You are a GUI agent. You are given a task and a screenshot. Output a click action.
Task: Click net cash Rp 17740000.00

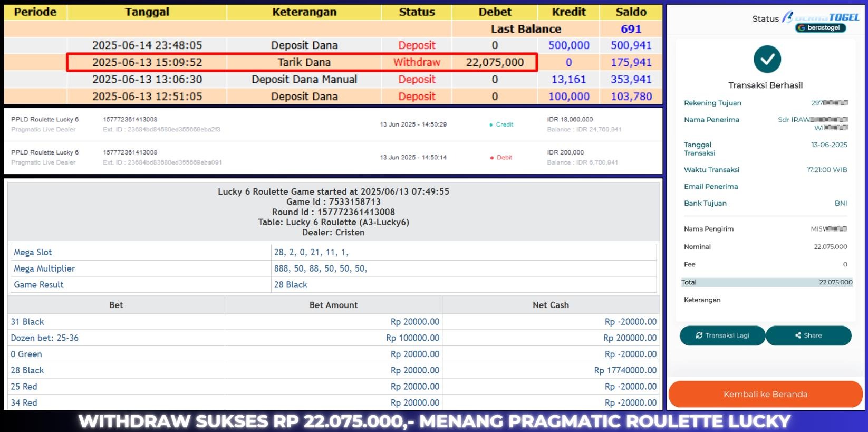click(x=625, y=370)
